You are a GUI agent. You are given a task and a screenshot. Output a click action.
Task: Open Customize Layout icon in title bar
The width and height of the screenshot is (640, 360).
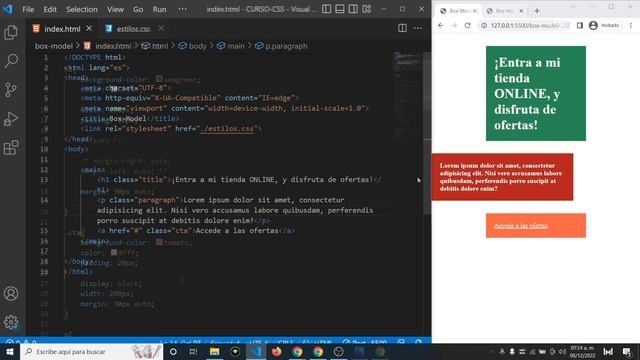click(367, 9)
